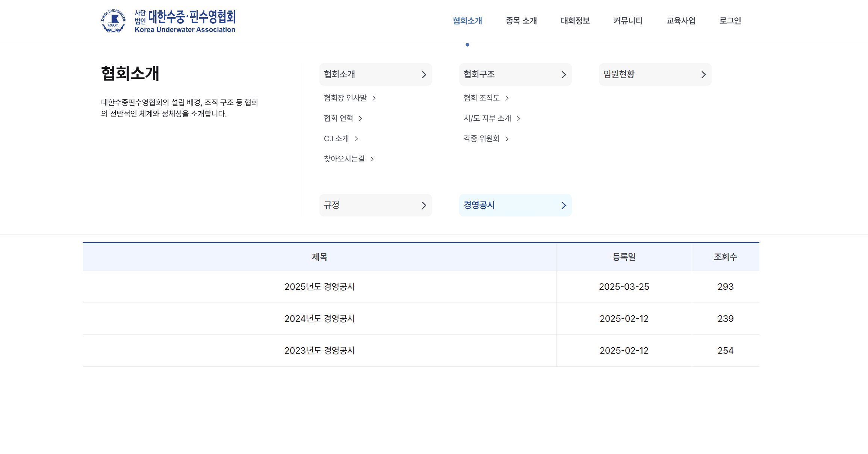Click the arrow next to 협회 조직도

coord(507,98)
